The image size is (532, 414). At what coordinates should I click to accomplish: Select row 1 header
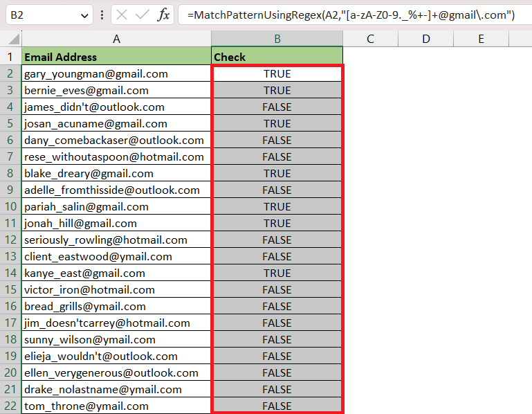point(10,57)
